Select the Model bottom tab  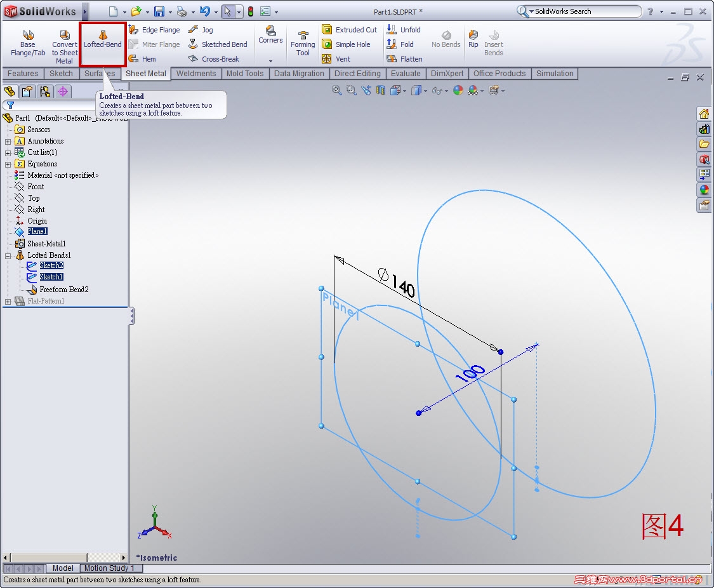[x=63, y=568]
